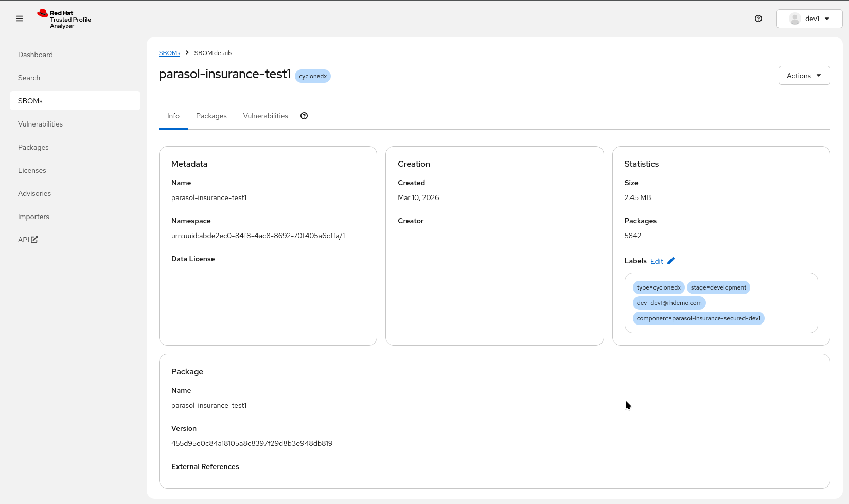
Task: Open the help icon beside the tabs
Action: pos(304,116)
